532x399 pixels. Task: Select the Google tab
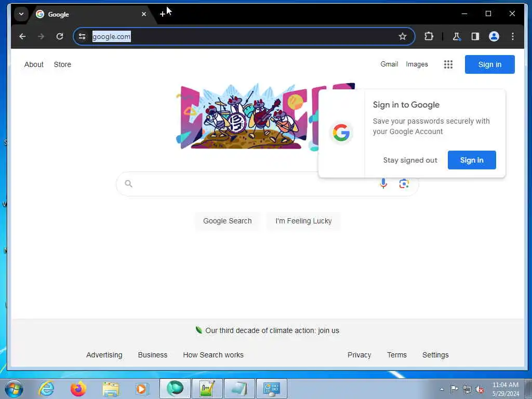(x=91, y=14)
